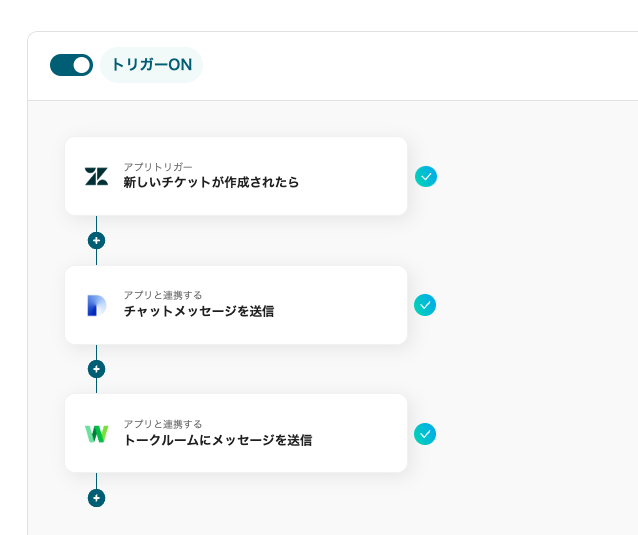The height and width of the screenshot is (535, 638).
Task: Click the トリガーON label badge
Action: pos(151,65)
